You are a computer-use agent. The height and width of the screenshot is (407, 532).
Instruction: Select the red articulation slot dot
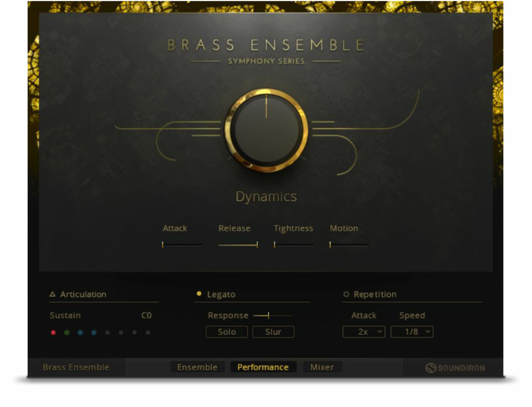tap(53, 333)
